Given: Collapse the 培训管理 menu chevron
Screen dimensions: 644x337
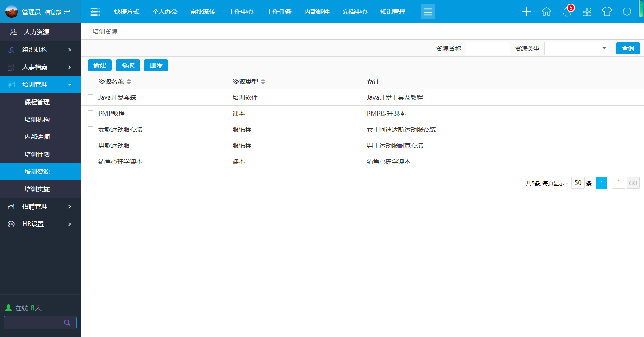Looking at the screenshot, I should [70, 84].
